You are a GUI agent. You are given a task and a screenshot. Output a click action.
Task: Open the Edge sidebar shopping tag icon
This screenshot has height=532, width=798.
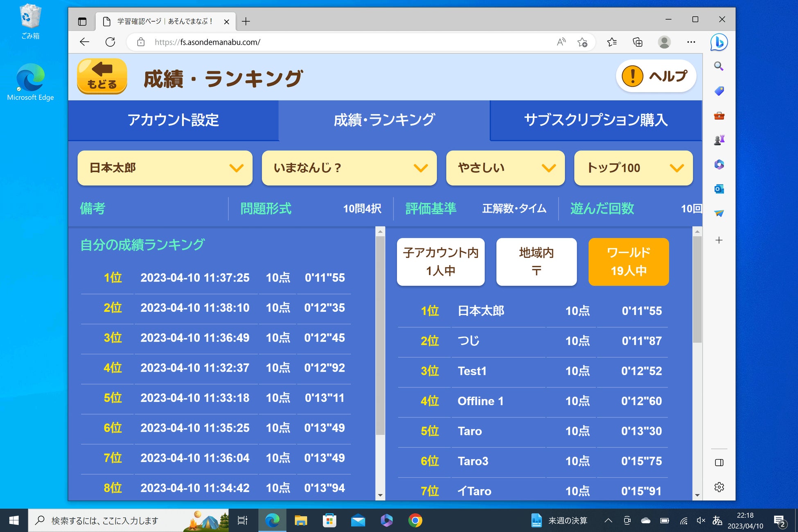click(x=719, y=91)
